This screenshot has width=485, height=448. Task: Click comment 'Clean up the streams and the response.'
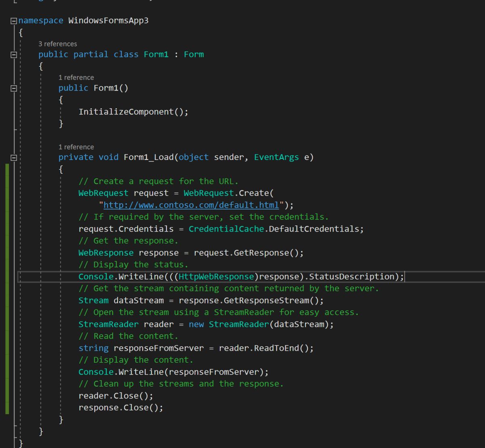click(181, 384)
